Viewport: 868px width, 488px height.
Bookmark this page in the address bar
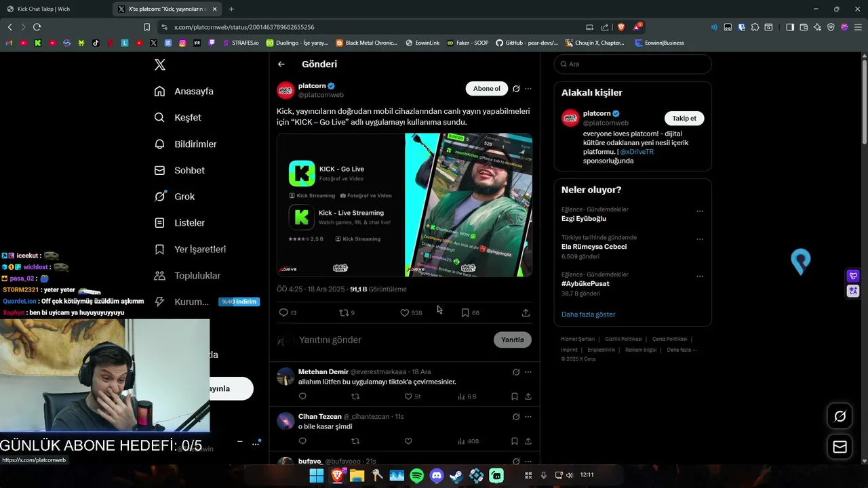click(146, 27)
